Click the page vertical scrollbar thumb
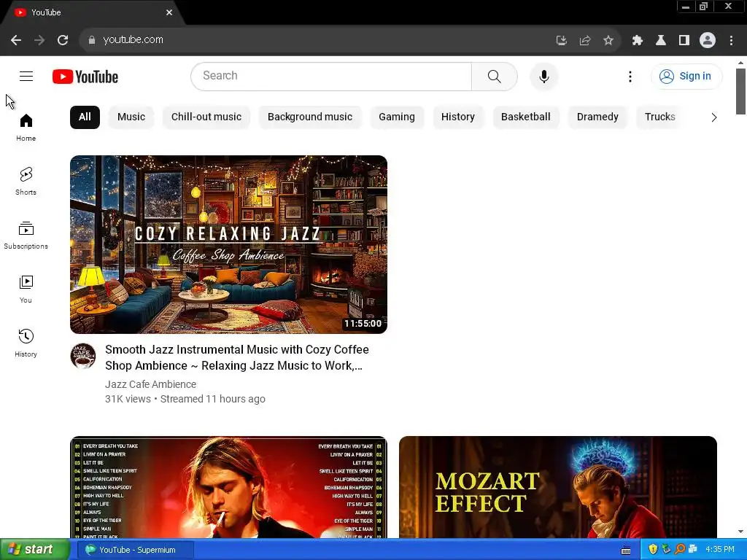Viewport: 747px width, 560px height. pos(740,91)
